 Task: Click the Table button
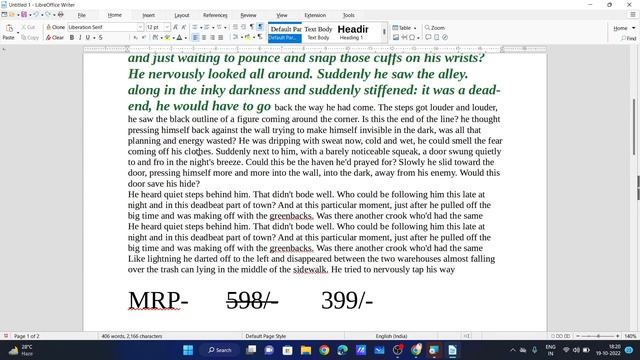pos(402,28)
